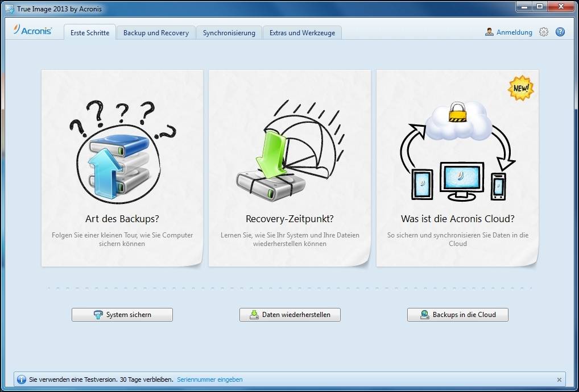The width and height of the screenshot is (579, 392).
Task: Click Daten wiederherstellen button
Action: 290,315
